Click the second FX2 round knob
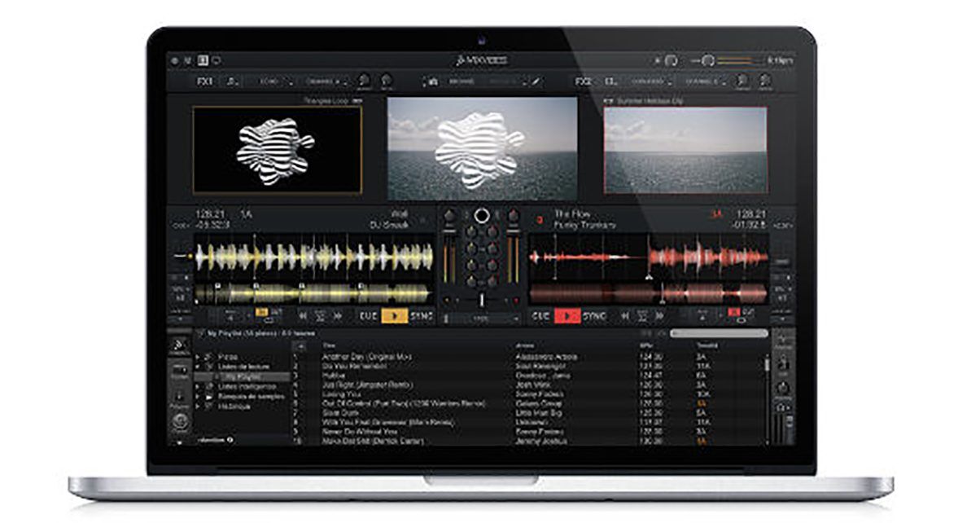The height and width of the screenshot is (523, 980). pyautogui.click(x=765, y=81)
